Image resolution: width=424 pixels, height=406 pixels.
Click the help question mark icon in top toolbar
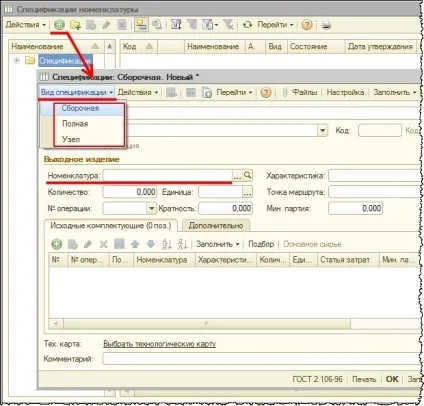click(307, 25)
